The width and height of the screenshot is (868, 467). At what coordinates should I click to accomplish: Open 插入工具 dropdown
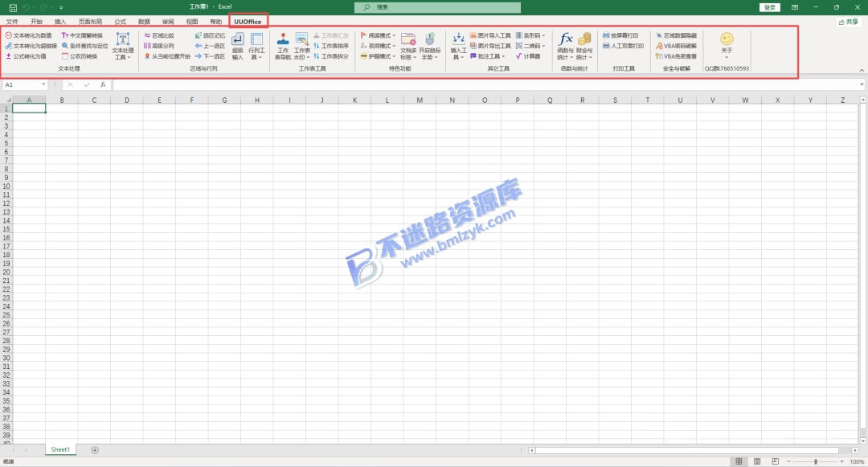pyautogui.click(x=458, y=46)
